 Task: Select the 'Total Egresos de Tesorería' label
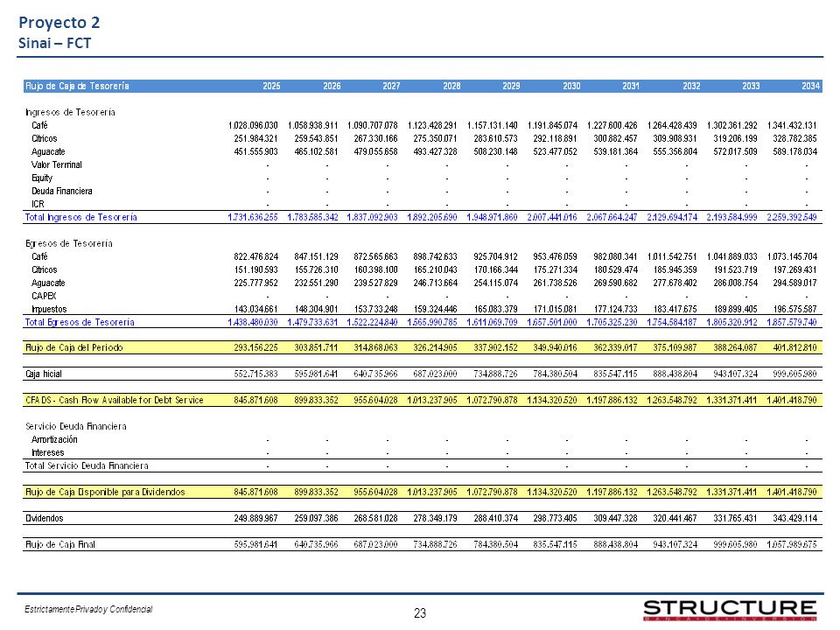(80, 322)
